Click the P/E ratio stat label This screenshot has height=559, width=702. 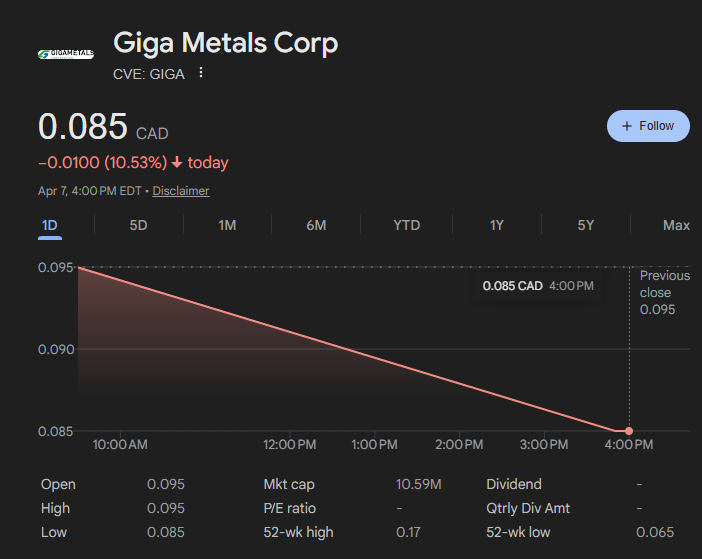290,508
